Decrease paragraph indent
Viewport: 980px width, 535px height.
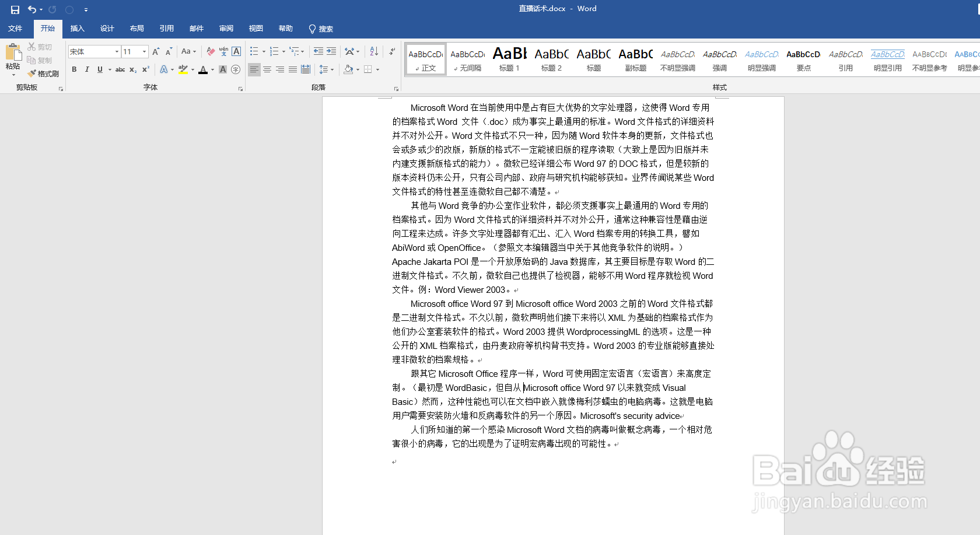pyautogui.click(x=318, y=51)
